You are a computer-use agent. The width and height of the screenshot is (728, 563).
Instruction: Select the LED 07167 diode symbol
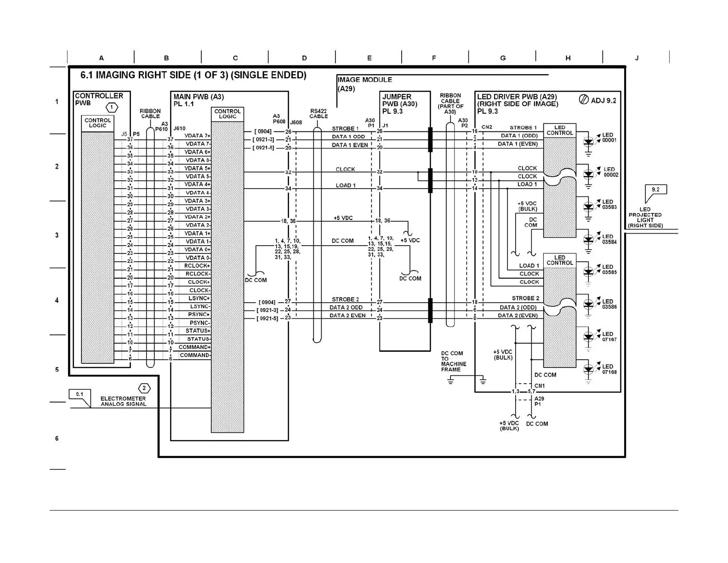[589, 337]
